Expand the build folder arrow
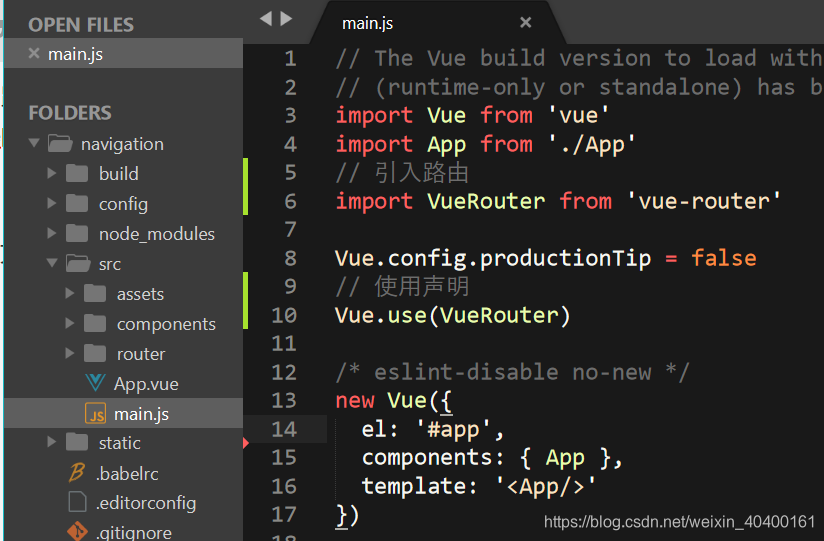This screenshot has width=824, height=541. (x=52, y=173)
